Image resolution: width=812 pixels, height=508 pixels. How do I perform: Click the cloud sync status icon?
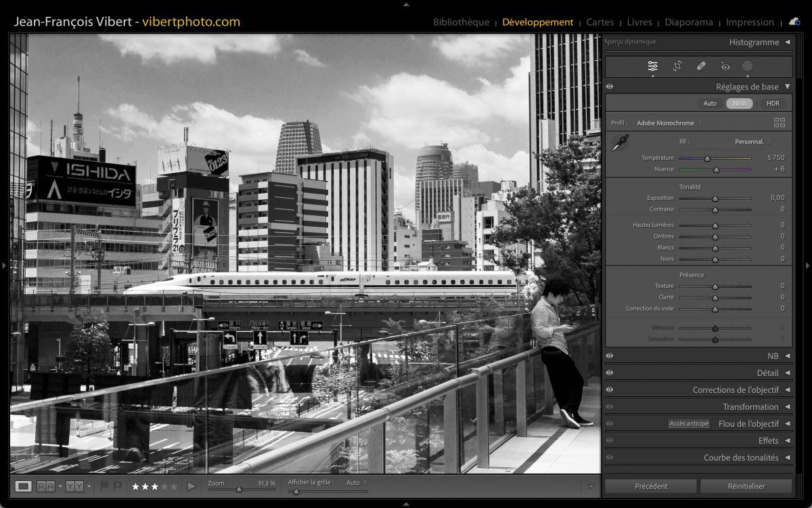point(794,22)
